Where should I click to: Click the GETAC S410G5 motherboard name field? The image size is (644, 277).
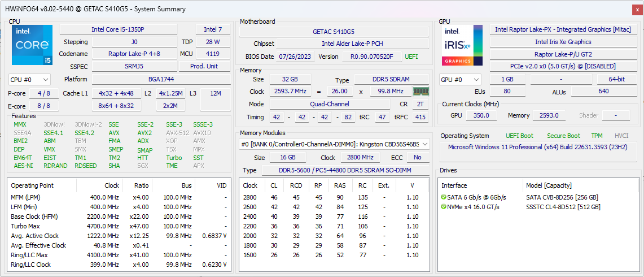334,32
